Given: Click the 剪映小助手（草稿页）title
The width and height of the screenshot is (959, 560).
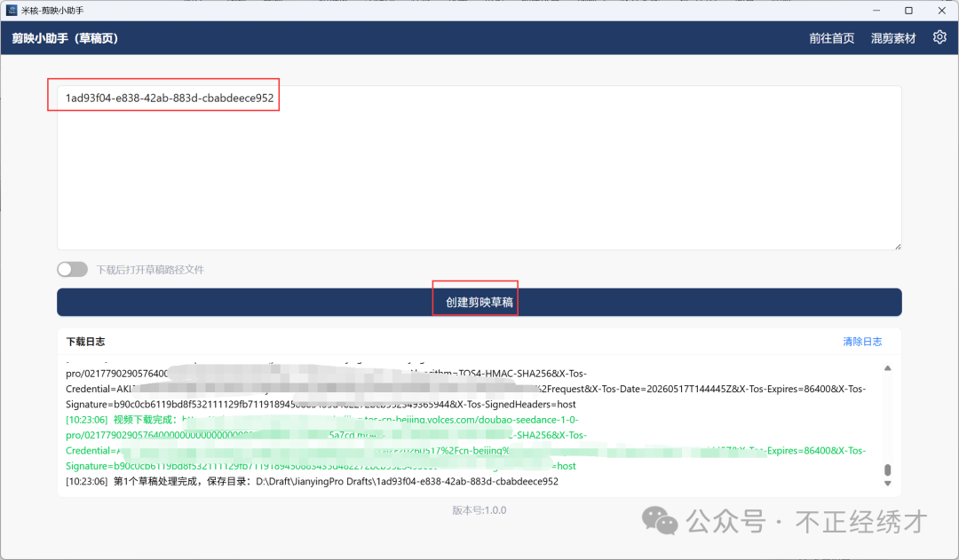Looking at the screenshot, I should tap(65, 38).
